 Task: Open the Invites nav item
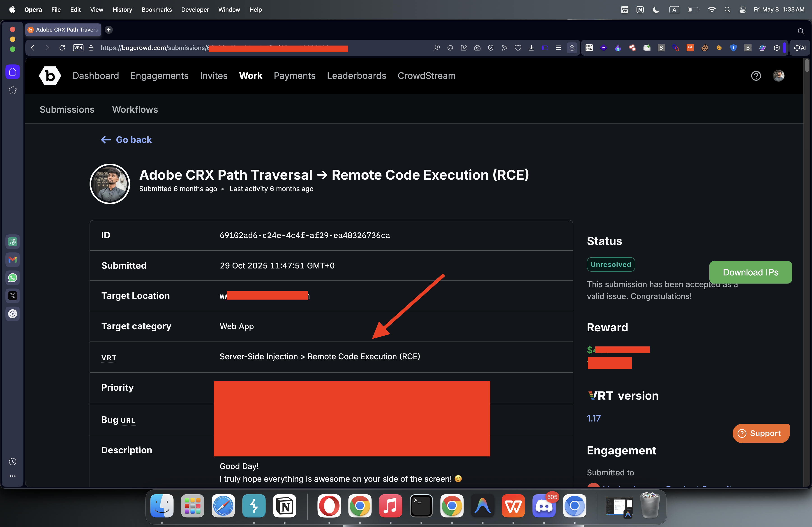pos(214,76)
